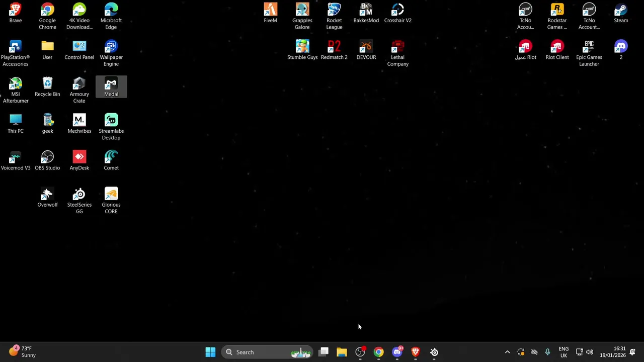Select the FiveM desktop shortcut
The height and width of the screenshot is (362, 644).
point(270,14)
